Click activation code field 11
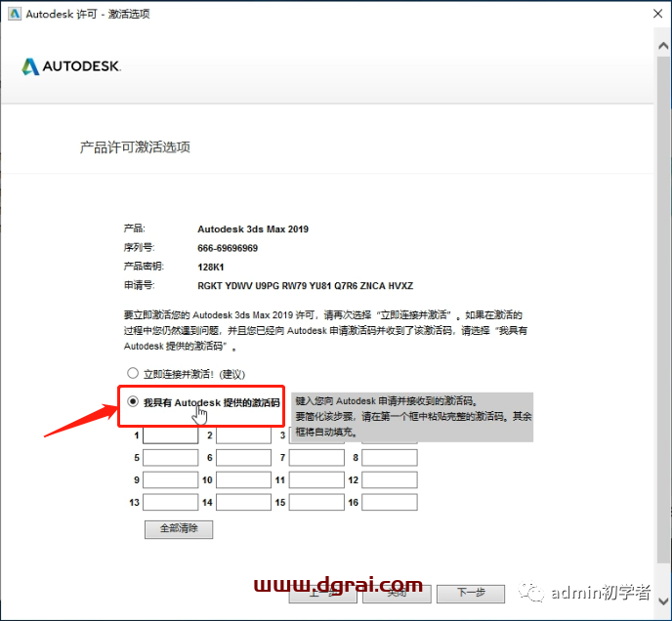672x621 pixels. pyautogui.click(x=316, y=480)
